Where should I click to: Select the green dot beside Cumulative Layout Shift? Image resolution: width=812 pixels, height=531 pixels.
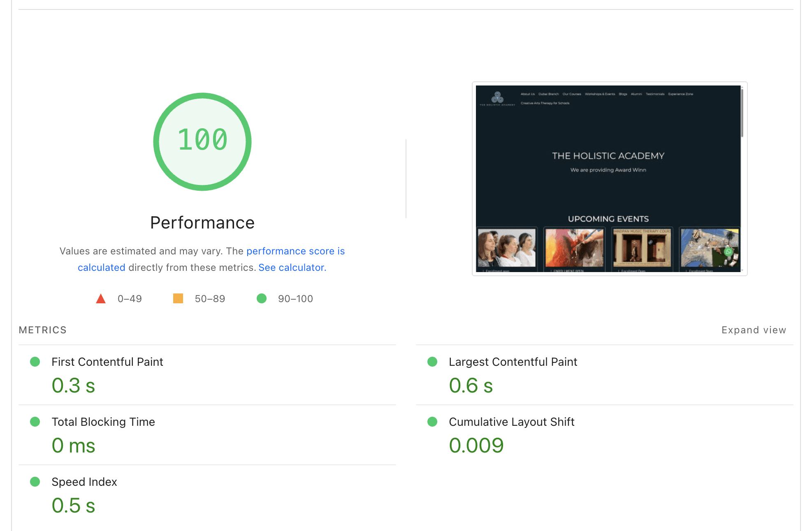point(433,422)
